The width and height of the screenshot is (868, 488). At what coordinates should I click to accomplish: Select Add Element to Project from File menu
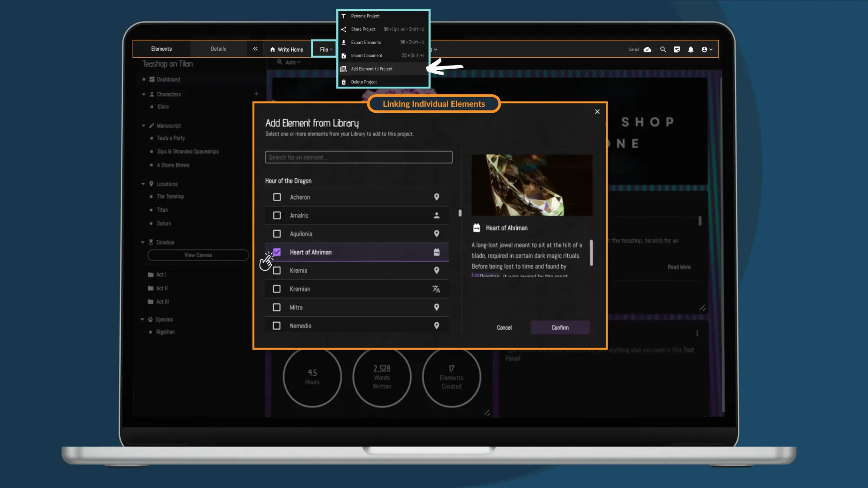tap(371, 69)
